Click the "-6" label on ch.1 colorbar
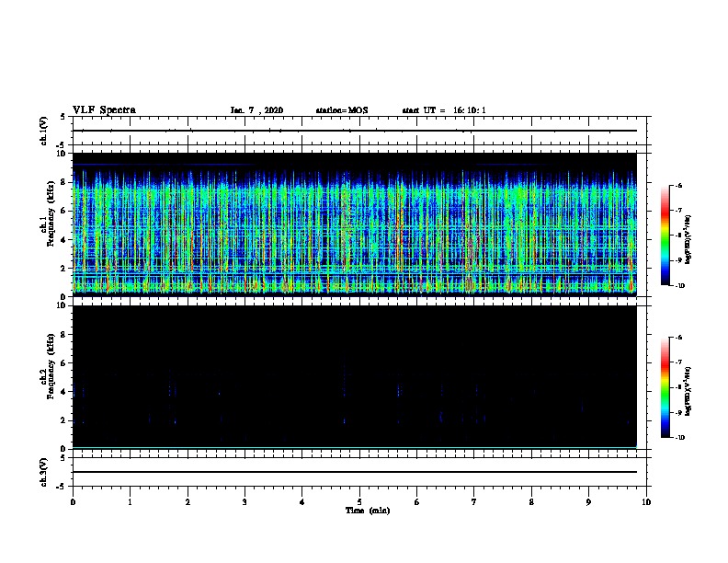 click(x=677, y=185)
